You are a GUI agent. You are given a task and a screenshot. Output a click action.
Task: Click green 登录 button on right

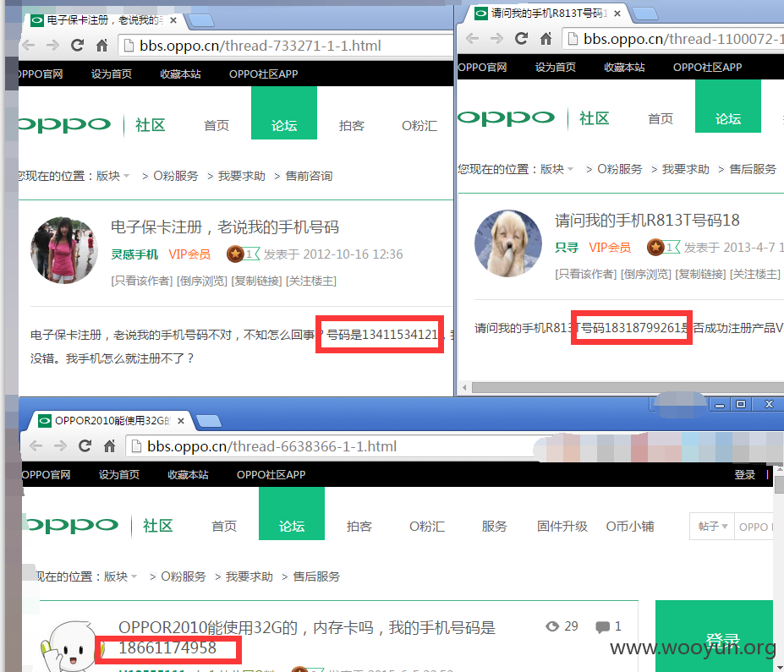point(715,636)
